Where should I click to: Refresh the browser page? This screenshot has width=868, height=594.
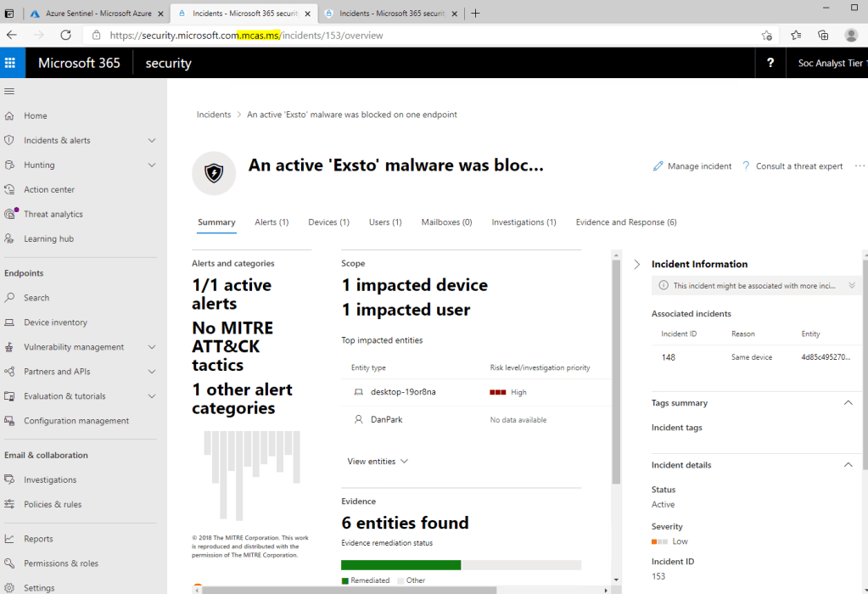(65, 35)
